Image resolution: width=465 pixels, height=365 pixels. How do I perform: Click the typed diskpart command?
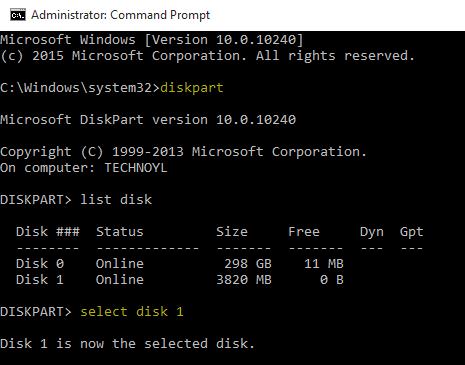click(x=192, y=88)
